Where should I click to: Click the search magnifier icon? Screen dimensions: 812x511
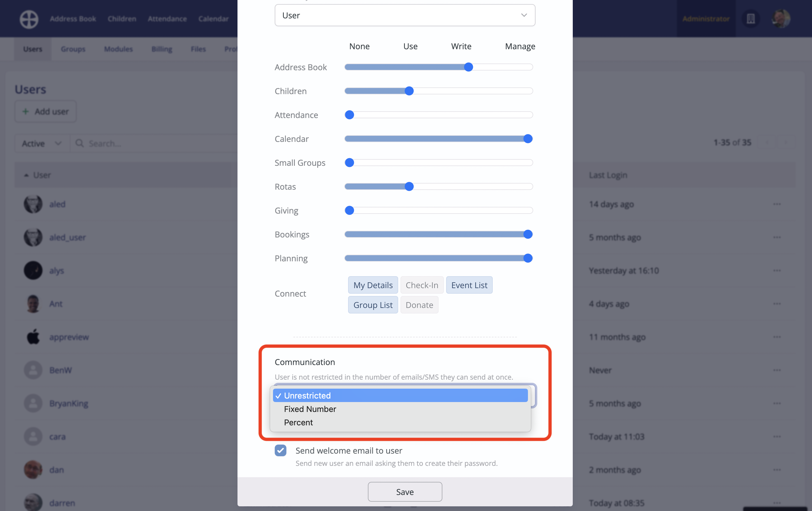pos(79,143)
